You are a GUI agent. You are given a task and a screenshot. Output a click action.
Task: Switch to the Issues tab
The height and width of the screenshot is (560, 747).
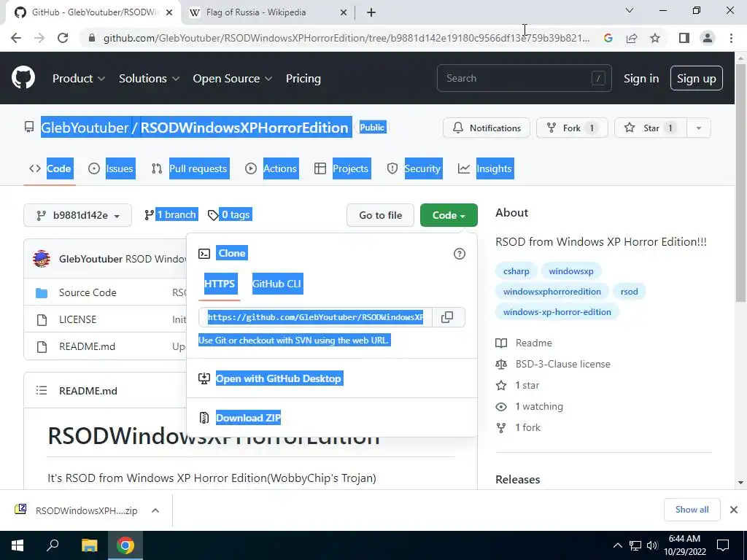(x=111, y=168)
